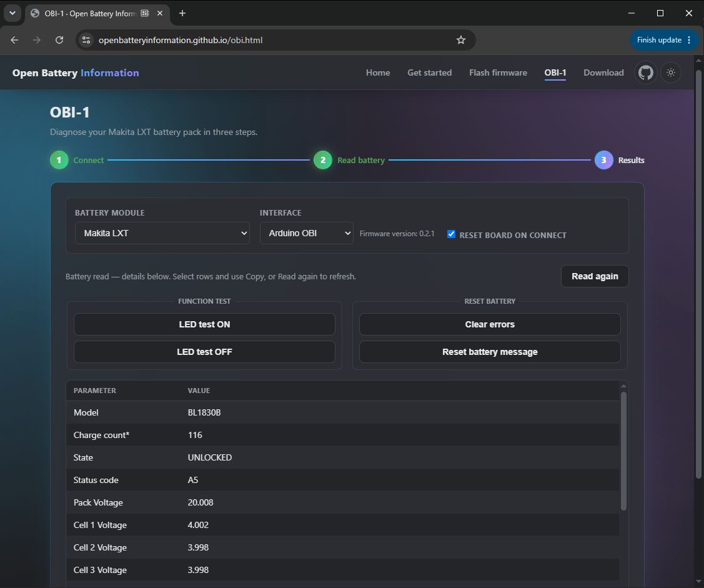Viewport: 704px width, 588px height.
Task: Select the OBI-1 nav item
Action: tap(555, 72)
